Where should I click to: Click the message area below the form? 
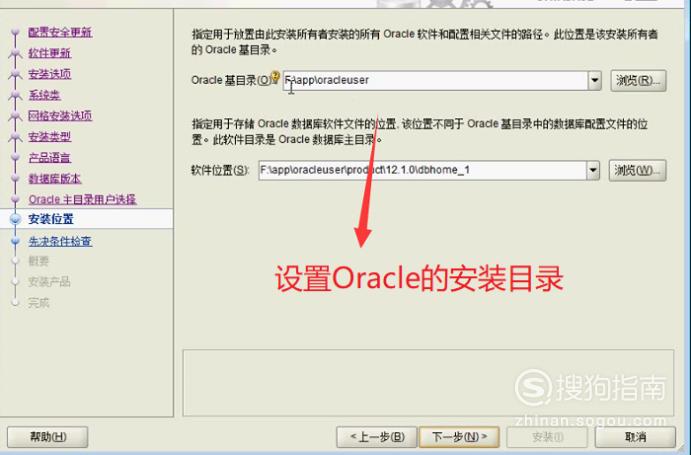428,383
